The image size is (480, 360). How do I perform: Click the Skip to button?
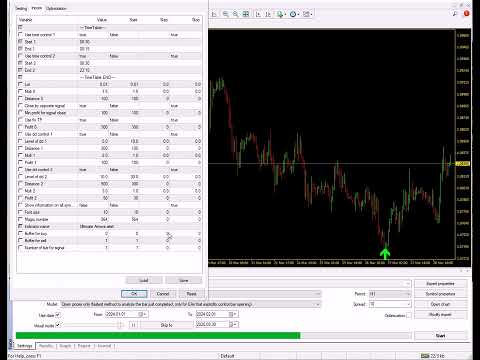point(166,325)
